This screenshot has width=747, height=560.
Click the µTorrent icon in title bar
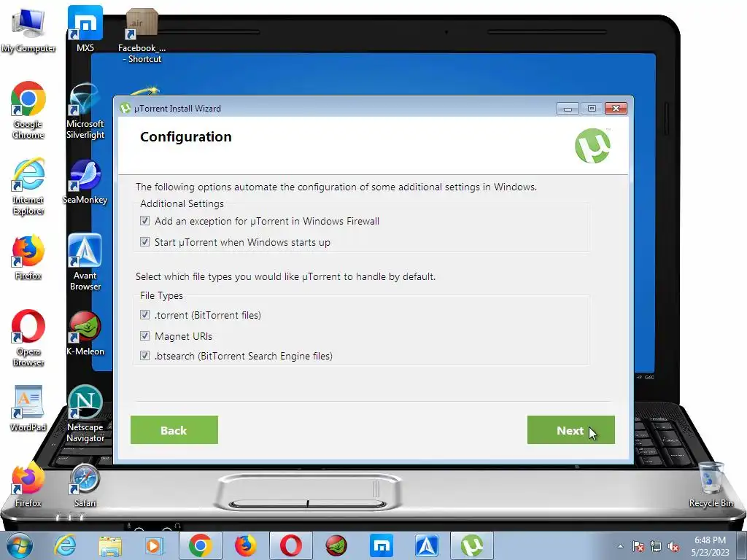click(x=125, y=108)
